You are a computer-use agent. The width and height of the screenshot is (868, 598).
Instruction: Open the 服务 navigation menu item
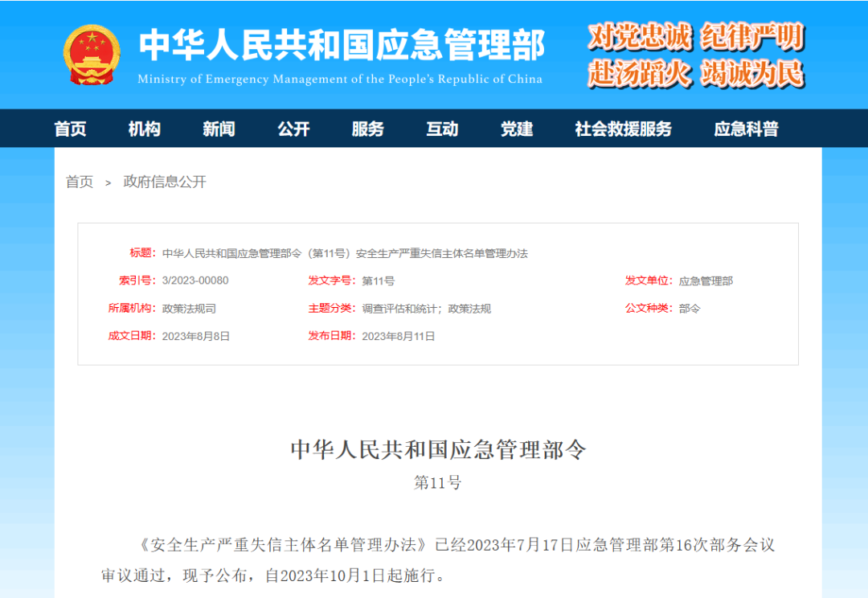[x=367, y=129]
